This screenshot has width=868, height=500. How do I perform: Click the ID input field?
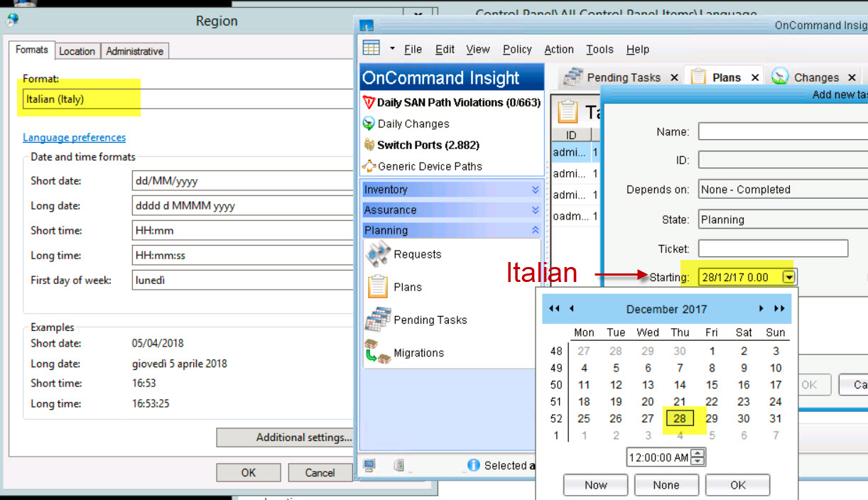click(783, 161)
